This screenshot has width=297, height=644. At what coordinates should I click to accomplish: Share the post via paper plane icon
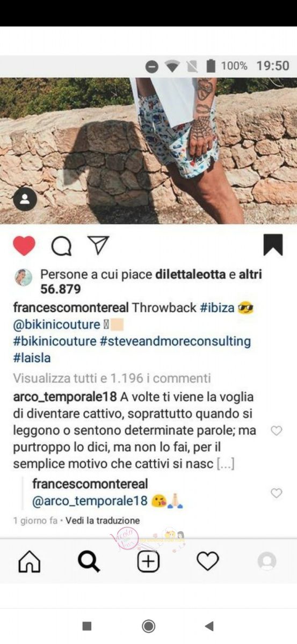point(98,245)
